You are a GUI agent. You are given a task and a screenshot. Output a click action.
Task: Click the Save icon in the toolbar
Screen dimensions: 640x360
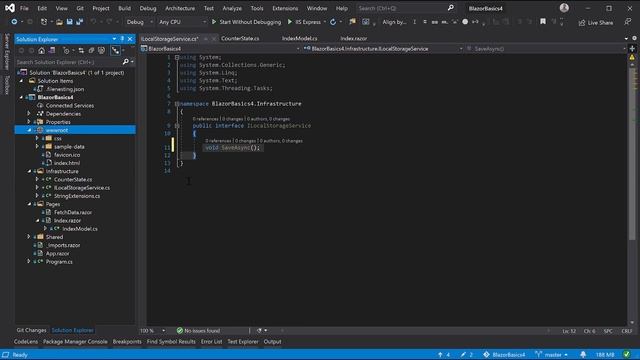click(69, 22)
